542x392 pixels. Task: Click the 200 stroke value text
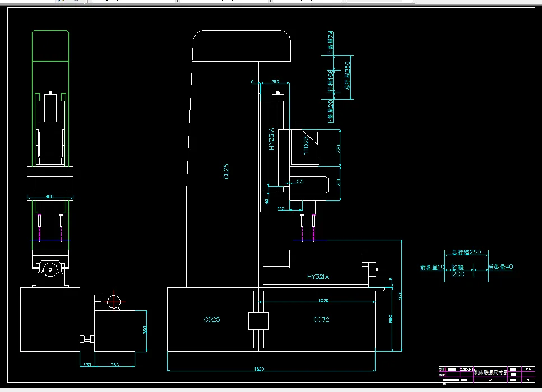pyautogui.click(x=458, y=274)
